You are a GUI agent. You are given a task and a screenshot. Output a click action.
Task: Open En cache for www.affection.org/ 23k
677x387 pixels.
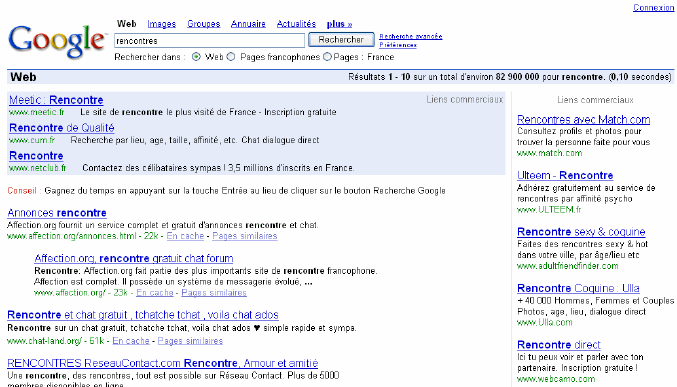tap(155, 293)
